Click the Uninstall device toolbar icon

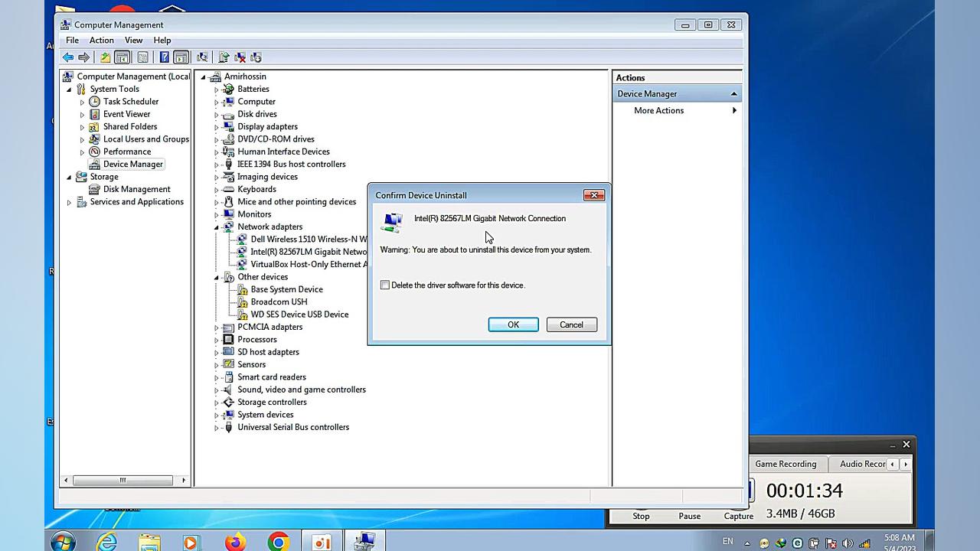[240, 57]
